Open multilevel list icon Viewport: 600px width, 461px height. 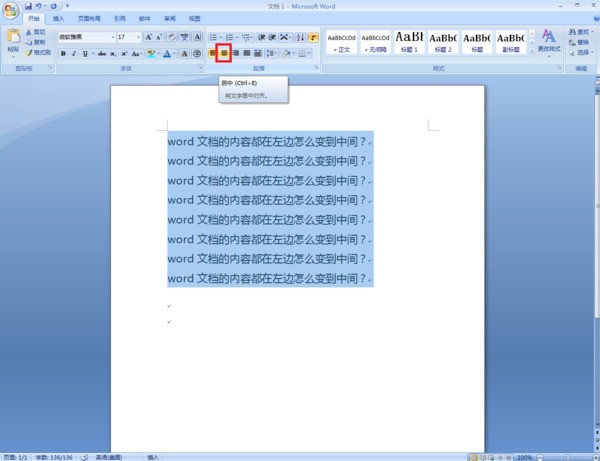pos(246,37)
